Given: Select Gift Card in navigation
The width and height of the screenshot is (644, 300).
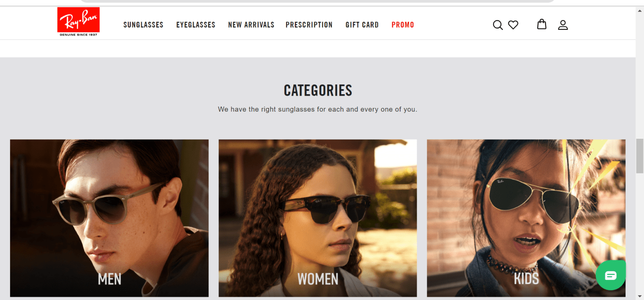Looking at the screenshot, I should coord(362,25).
